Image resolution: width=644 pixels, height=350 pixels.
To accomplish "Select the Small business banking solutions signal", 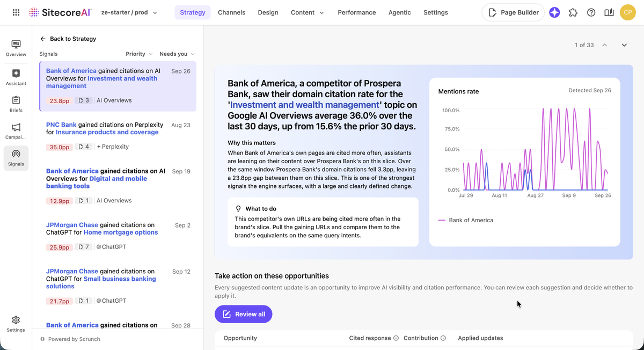I will click(118, 286).
